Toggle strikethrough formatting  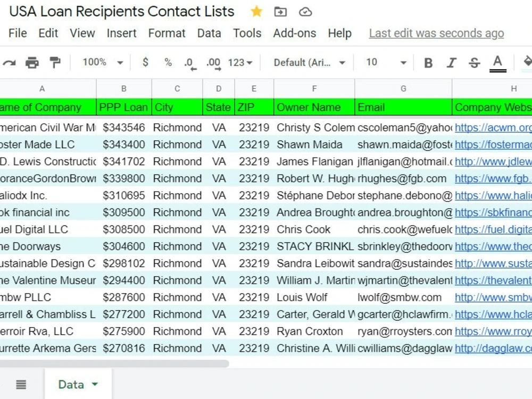[473, 62]
